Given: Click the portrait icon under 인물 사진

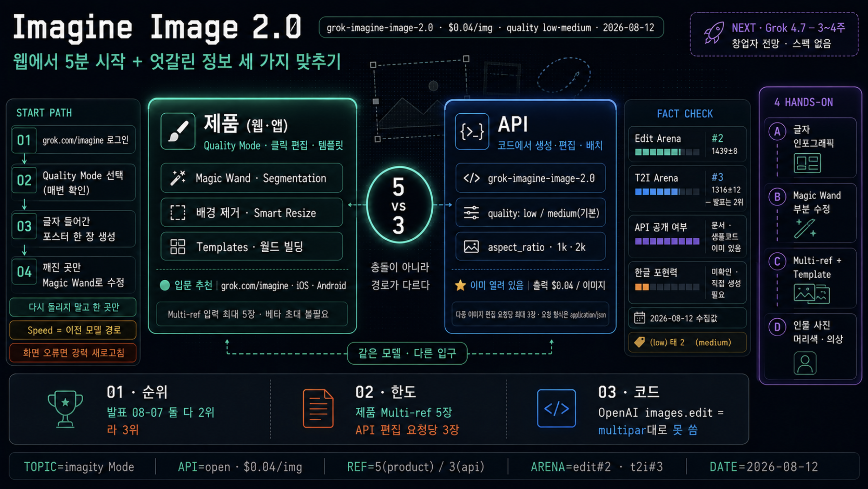Looking at the screenshot, I should point(805,363).
